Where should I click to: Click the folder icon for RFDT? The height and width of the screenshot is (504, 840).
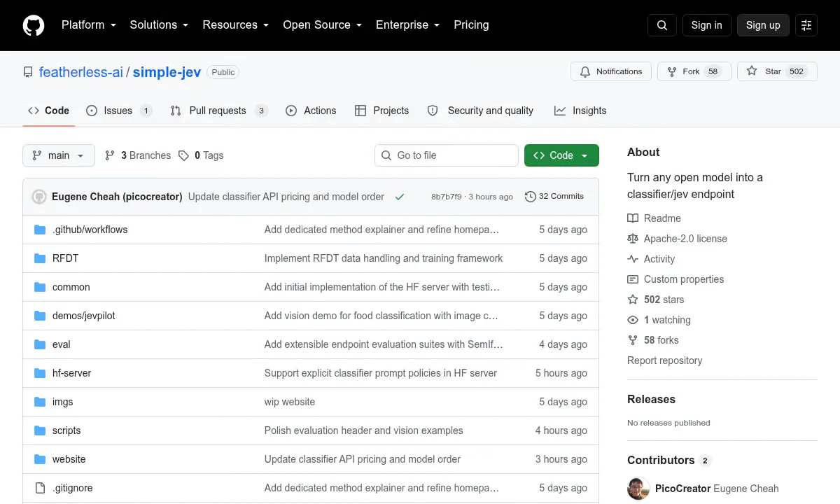coord(40,258)
